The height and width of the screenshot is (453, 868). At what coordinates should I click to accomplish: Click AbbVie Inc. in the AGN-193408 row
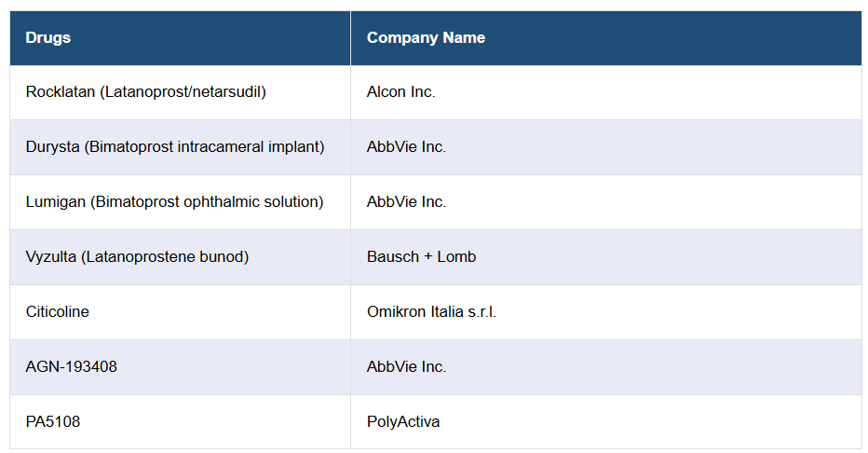(x=406, y=367)
